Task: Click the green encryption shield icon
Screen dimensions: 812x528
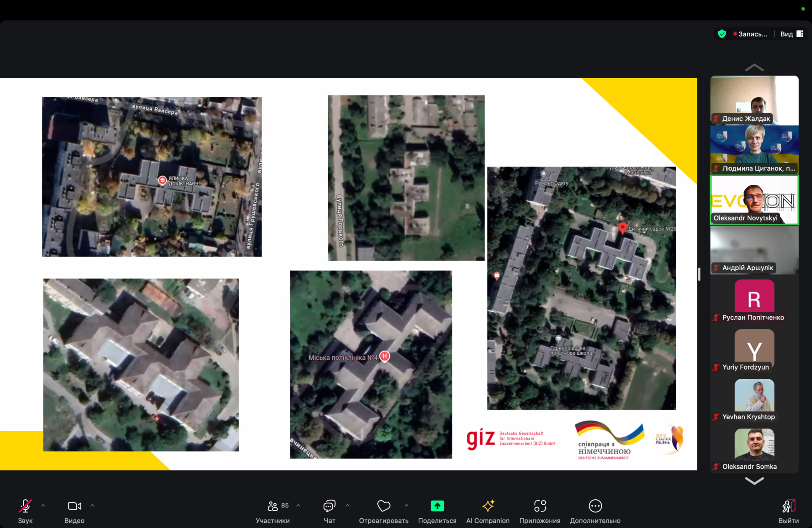Action: [x=722, y=34]
